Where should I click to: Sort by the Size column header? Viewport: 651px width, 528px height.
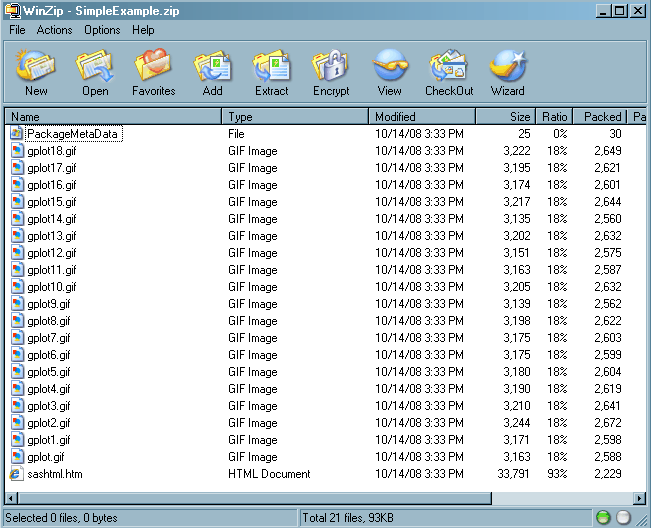tap(506, 117)
